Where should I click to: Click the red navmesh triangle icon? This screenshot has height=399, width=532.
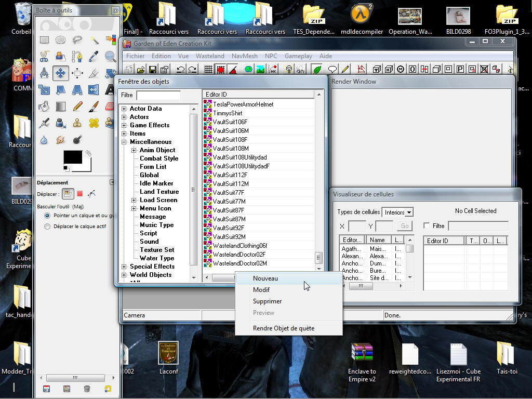[x=361, y=69]
